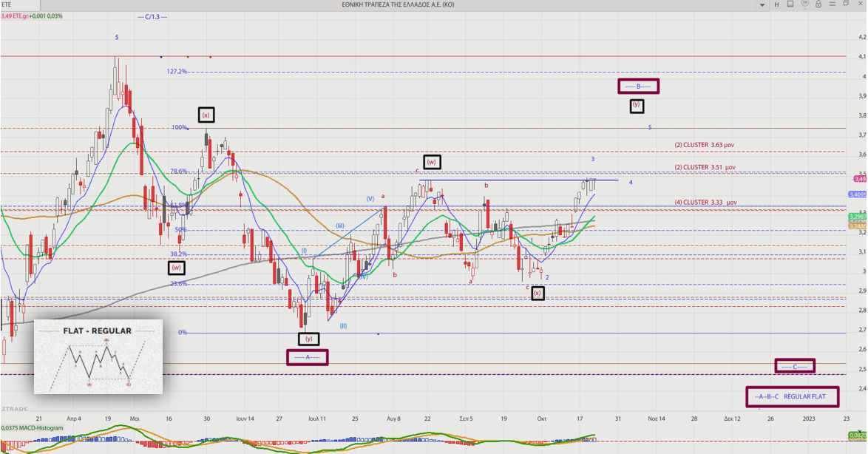Viewport: 868px width, 454px height.
Task: Select the 100% Fibonacci level label
Action: (x=180, y=127)
